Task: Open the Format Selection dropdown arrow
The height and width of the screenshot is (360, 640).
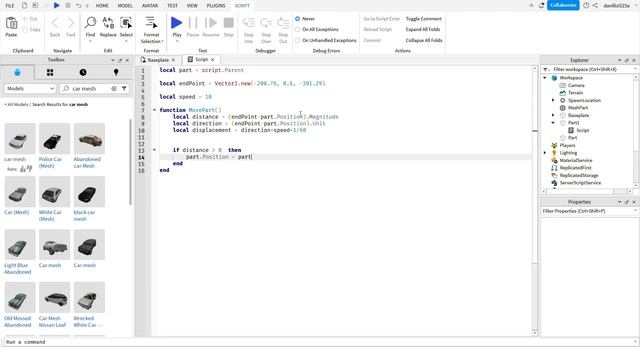Action: click(162, 42)
